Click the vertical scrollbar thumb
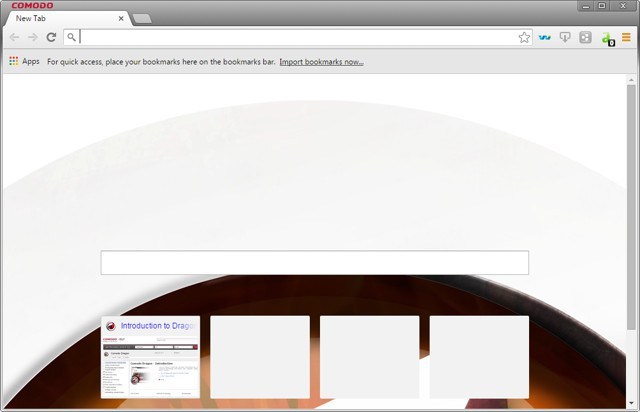 pyautogui.click(x=631, y=206)
